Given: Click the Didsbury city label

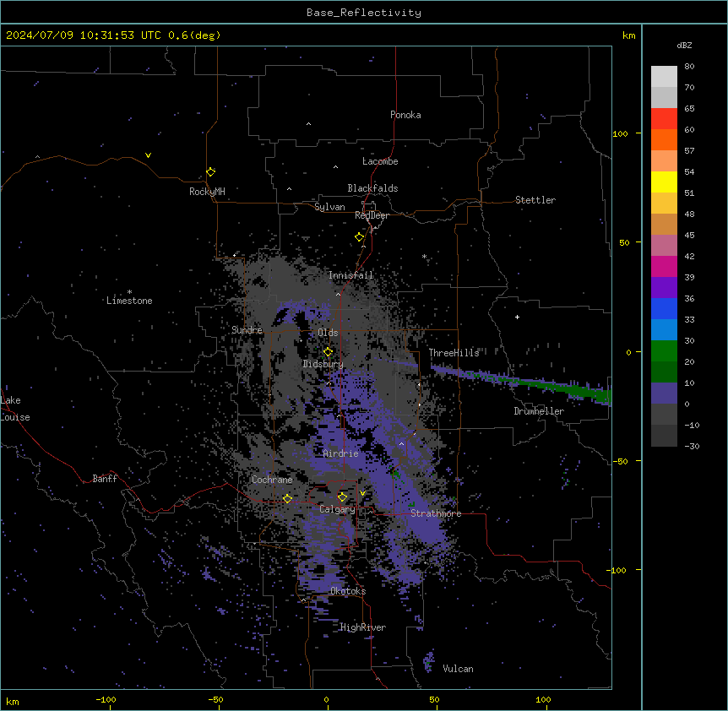Looking at the screenshot, I should click(x=323, y=364).
